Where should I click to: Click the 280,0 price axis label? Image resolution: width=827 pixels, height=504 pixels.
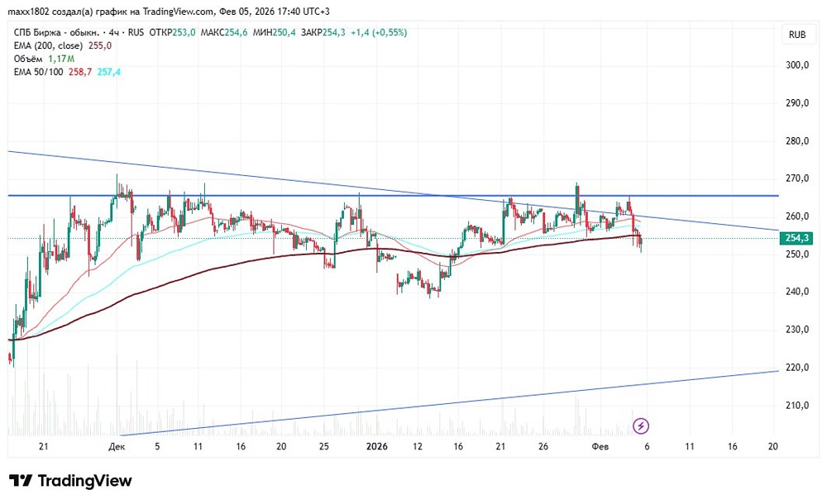(797, 141)
